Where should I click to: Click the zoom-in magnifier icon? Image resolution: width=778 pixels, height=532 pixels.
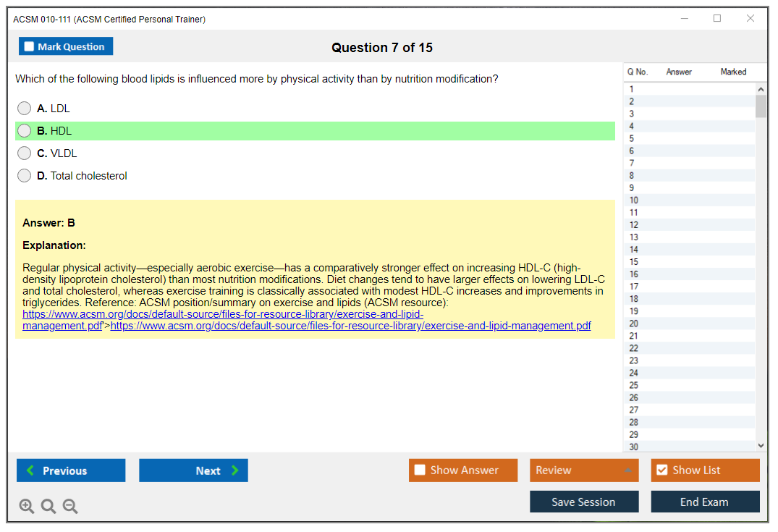point(27,506)
